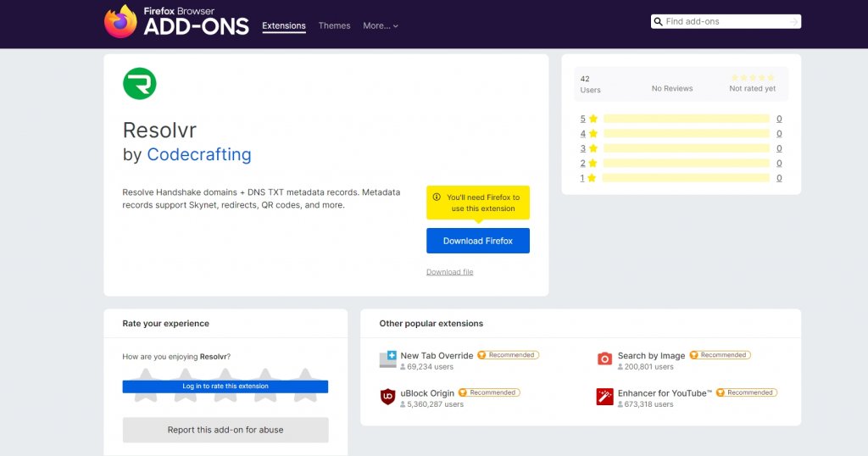The width and height of the screenshot is (868, 456).
Task: Focus the Find add-ons search field
Action: (x=726, y=21)
